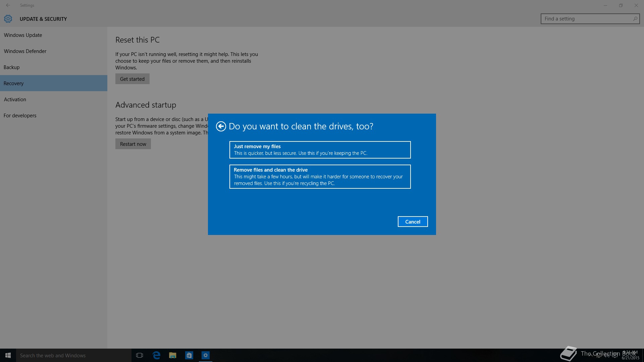644x362 pixels.
Task: Switch to the Settings app on the taskbar
Action: coord(206,355)
